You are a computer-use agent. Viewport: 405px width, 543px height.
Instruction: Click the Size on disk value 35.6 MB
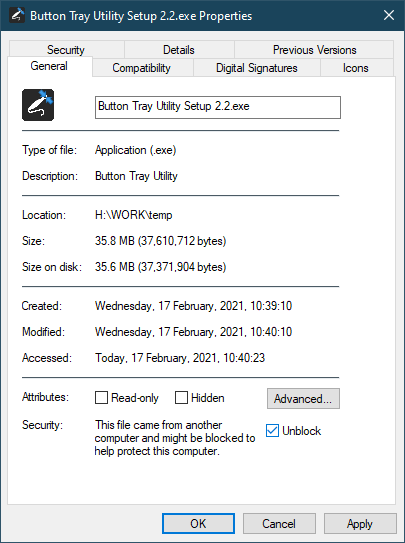(x=161, y=267)
